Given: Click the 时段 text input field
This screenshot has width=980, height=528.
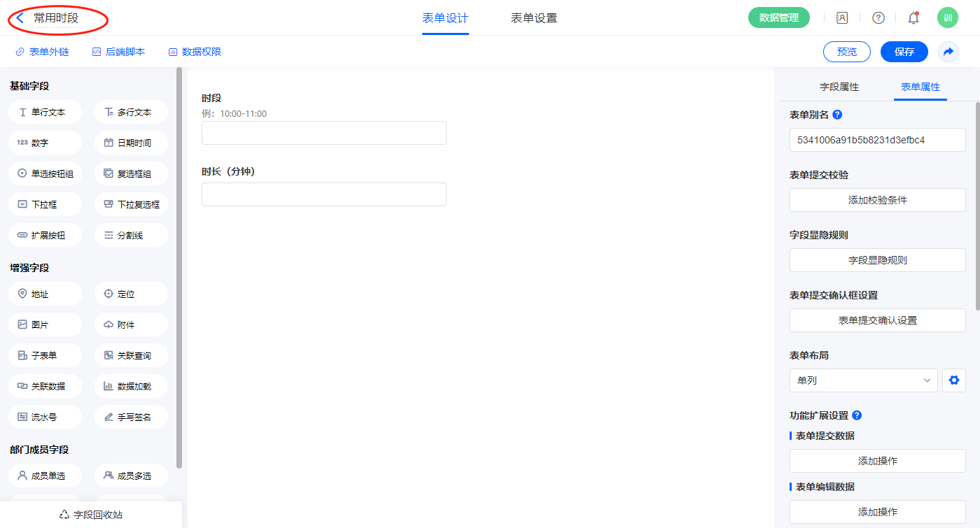Looking at the screenshot, I should point(323,133).
